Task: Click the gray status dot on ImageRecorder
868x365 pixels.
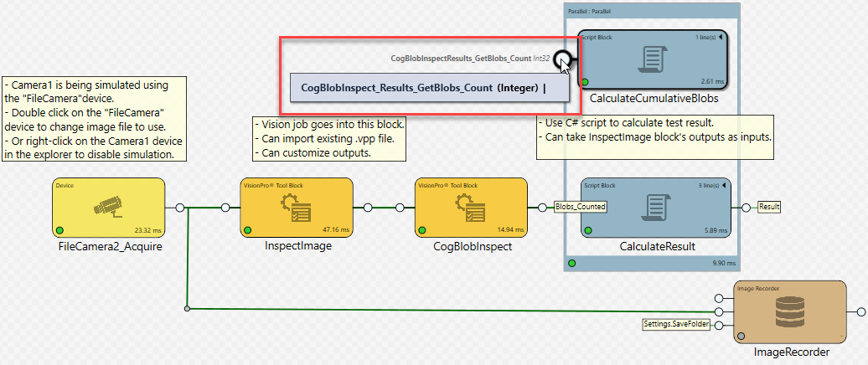Action: [x=741, y=335]
